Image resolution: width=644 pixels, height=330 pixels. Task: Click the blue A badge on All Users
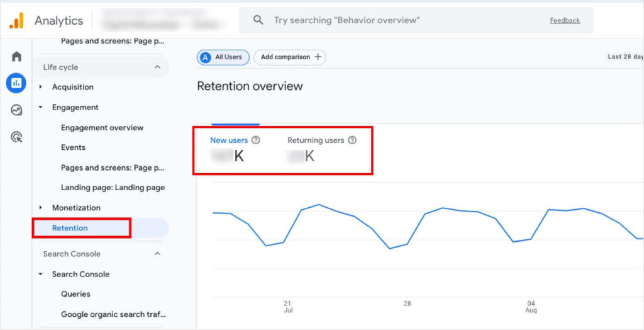pyautogui.click(x=204, y=57)
